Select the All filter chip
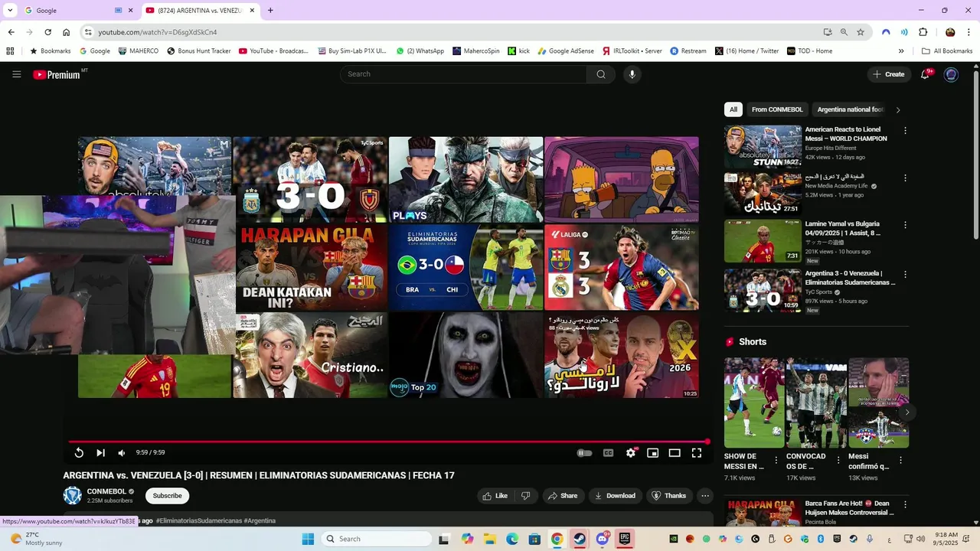The height and width of the screenshot is (551, 980). tap(733, 109)
